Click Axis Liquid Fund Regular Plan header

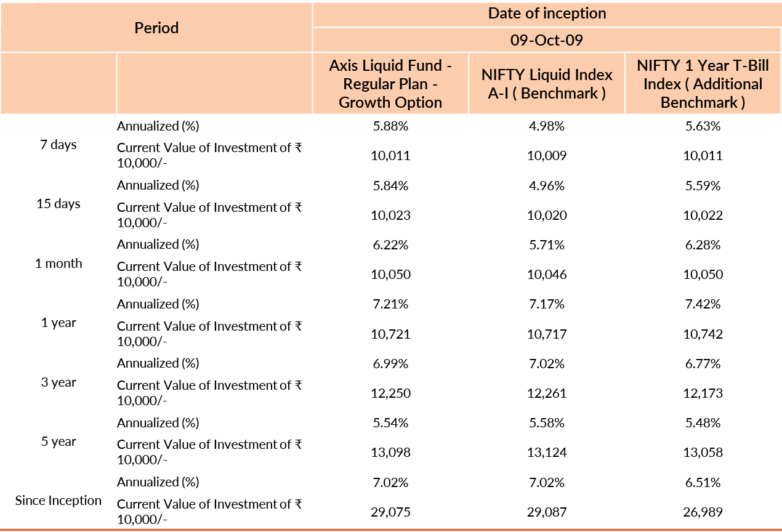pos(390,84)
